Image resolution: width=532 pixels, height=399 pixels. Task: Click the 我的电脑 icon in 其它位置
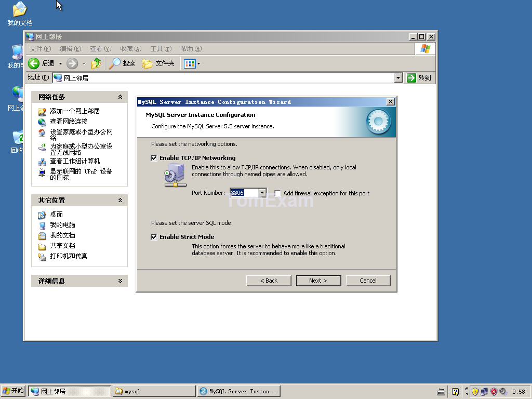(x=42, y=225)
